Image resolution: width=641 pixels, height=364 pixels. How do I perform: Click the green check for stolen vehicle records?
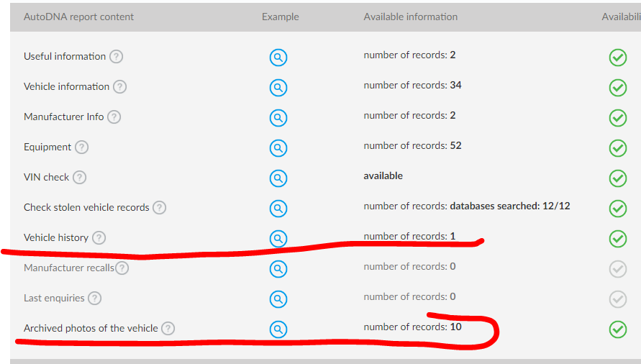(x=618, y=209)
